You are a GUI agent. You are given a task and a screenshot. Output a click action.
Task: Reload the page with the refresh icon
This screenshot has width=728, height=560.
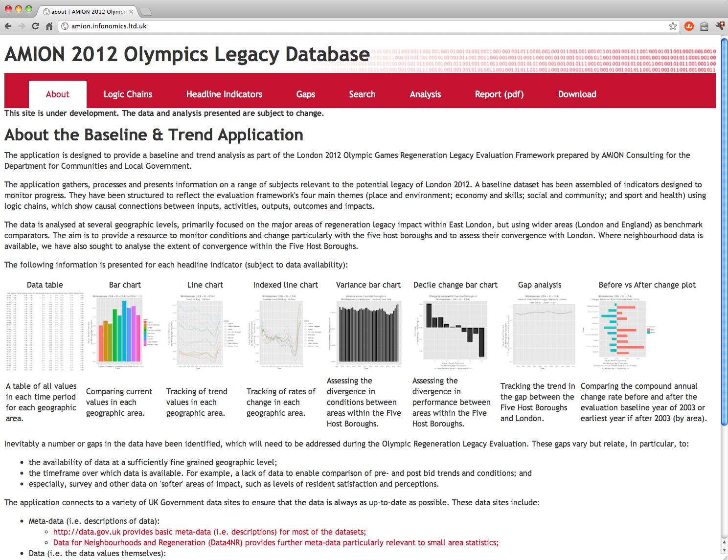35,26
